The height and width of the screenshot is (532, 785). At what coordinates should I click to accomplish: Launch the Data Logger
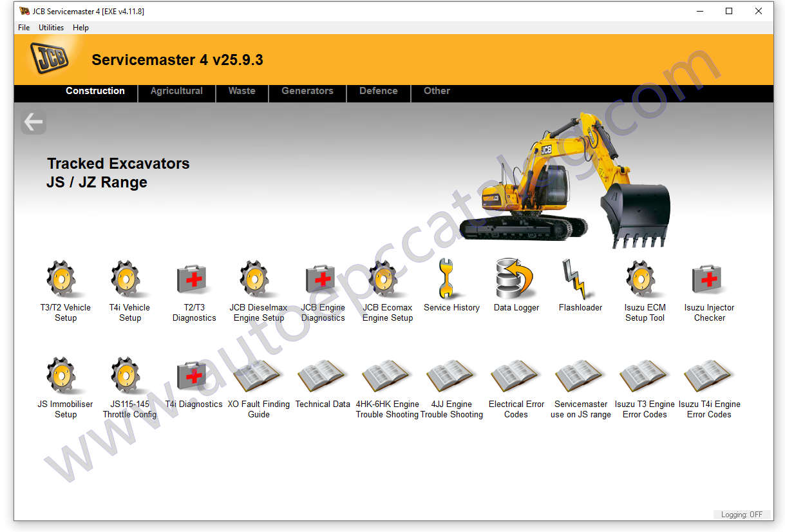[x=515, y=280]
